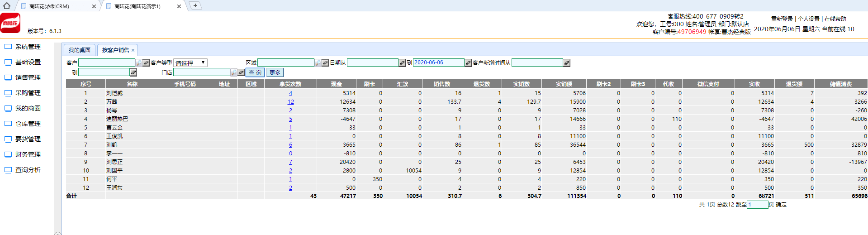This screenshot has height=235, width=868.
Task: Open 仓库管理 in the sidebar
Action: [28, 124]
